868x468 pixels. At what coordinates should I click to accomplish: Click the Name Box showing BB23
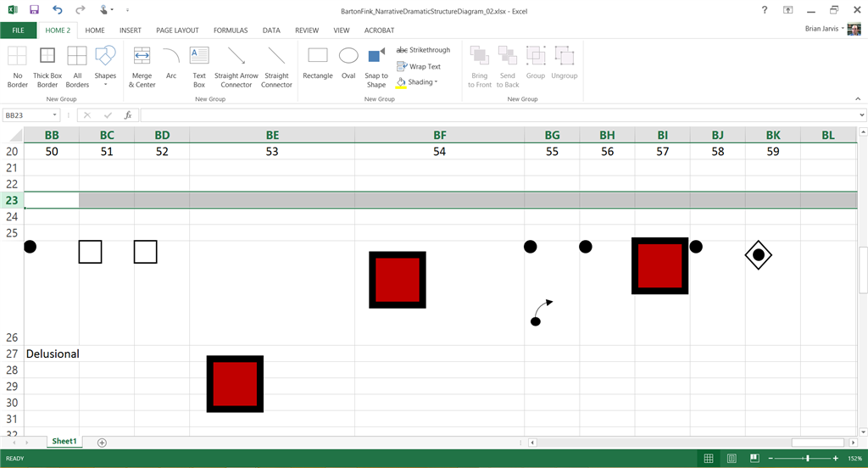pyautogui.click(x=26, y=115)
